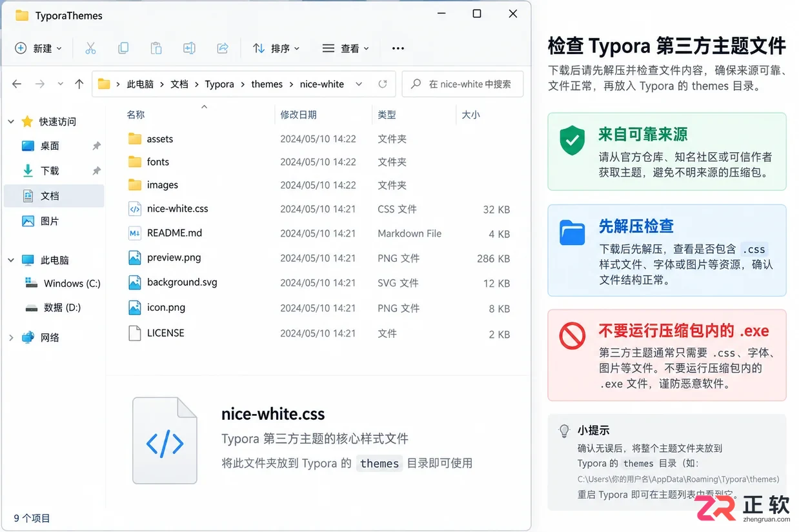Select the assets folder icon
799x532 pixels.
tap(134, 139)
